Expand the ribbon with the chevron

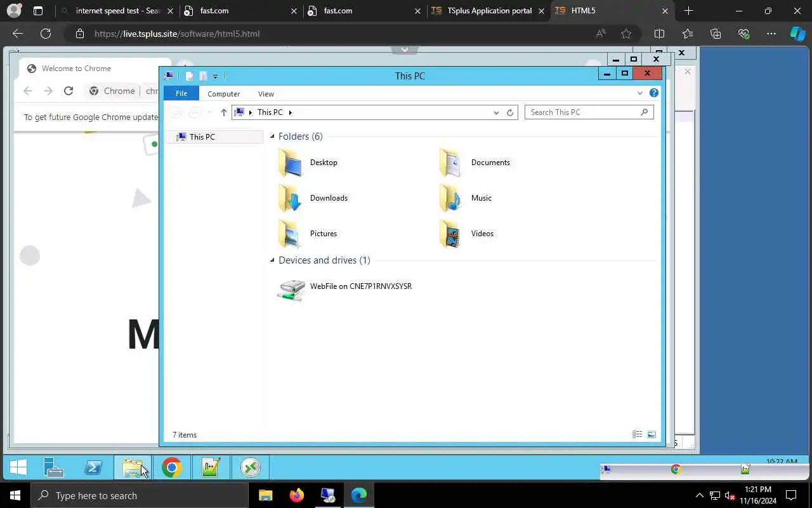[640, 93]
